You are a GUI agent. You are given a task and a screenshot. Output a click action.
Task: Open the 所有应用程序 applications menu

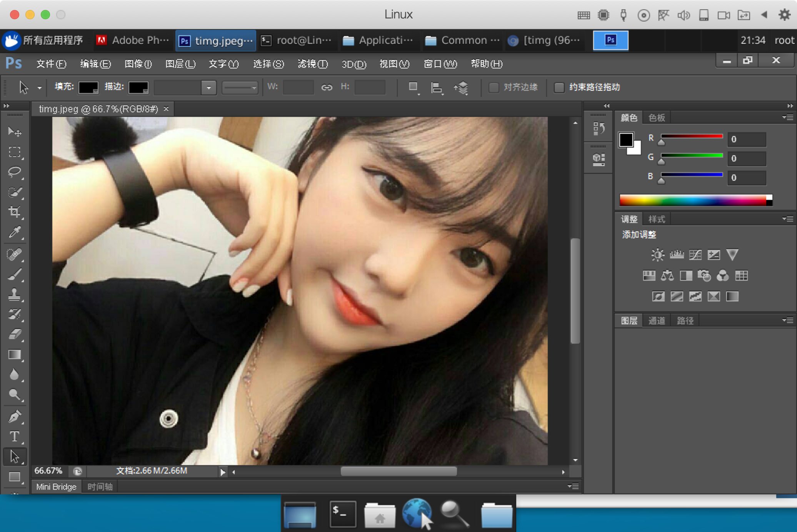click(43, 40)
